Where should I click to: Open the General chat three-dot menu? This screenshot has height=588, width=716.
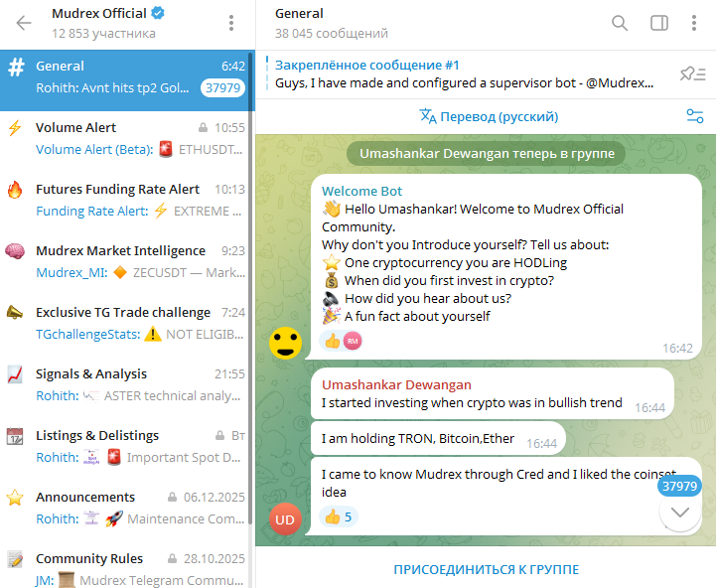[693, 23]
